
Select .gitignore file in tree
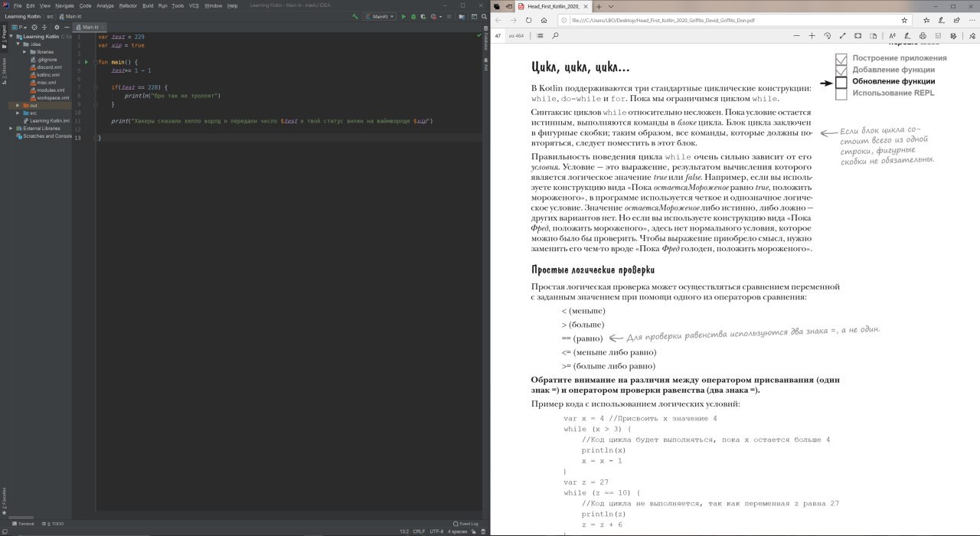(x=45, y=59)
